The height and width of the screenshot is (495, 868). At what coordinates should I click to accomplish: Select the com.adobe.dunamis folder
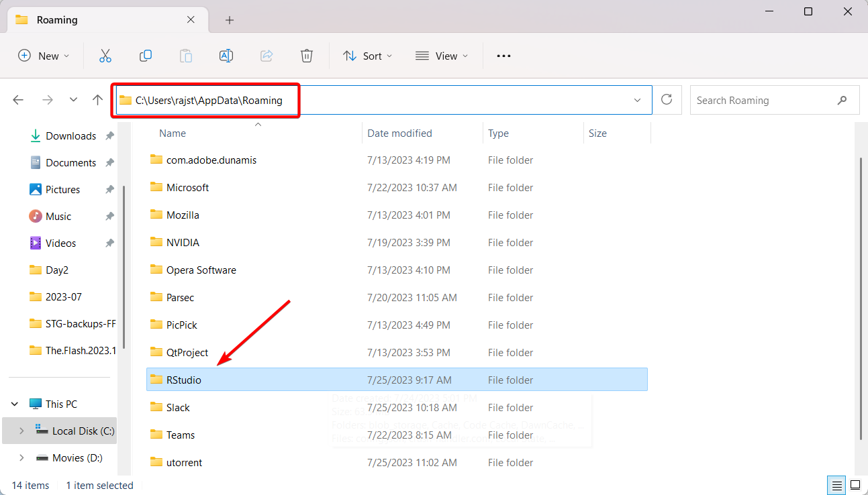pos(397,160)
